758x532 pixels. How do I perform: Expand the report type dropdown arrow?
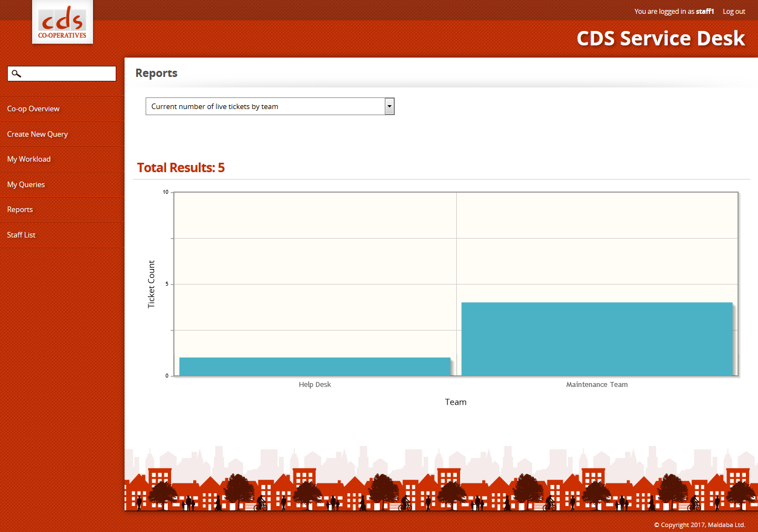coord(389,106)
